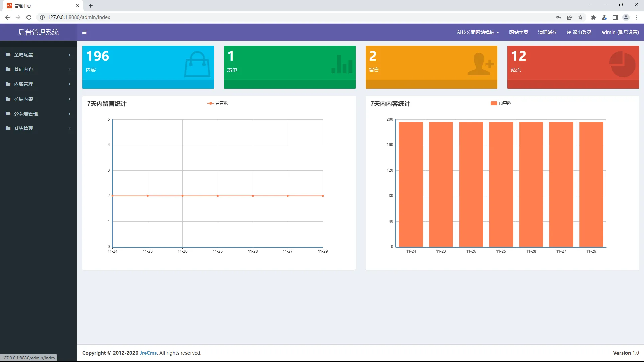Toggle the 留言数 legend series

(218, 103)
